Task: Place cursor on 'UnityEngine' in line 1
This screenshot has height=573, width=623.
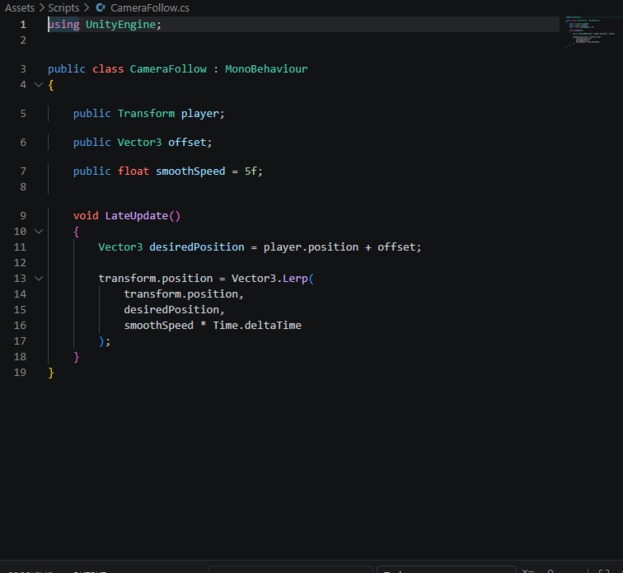Action: click(x=120, y=25)
